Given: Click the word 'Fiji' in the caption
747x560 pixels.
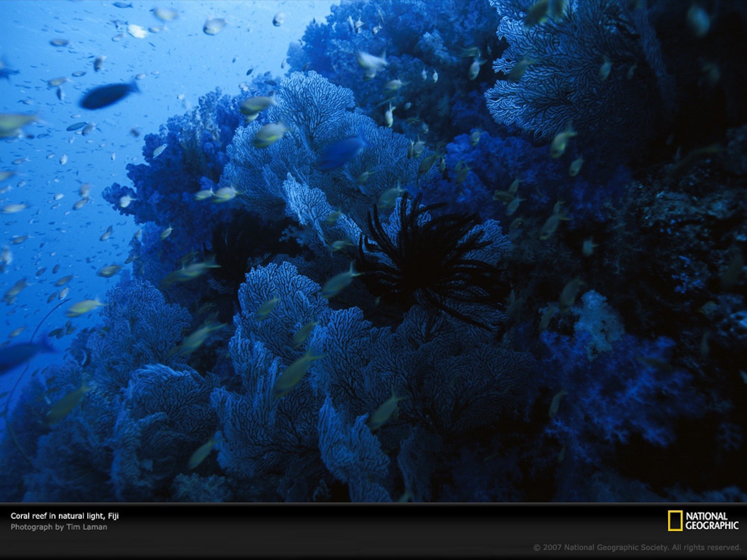Looking at the screenshot, I should (x=113, y=516).
